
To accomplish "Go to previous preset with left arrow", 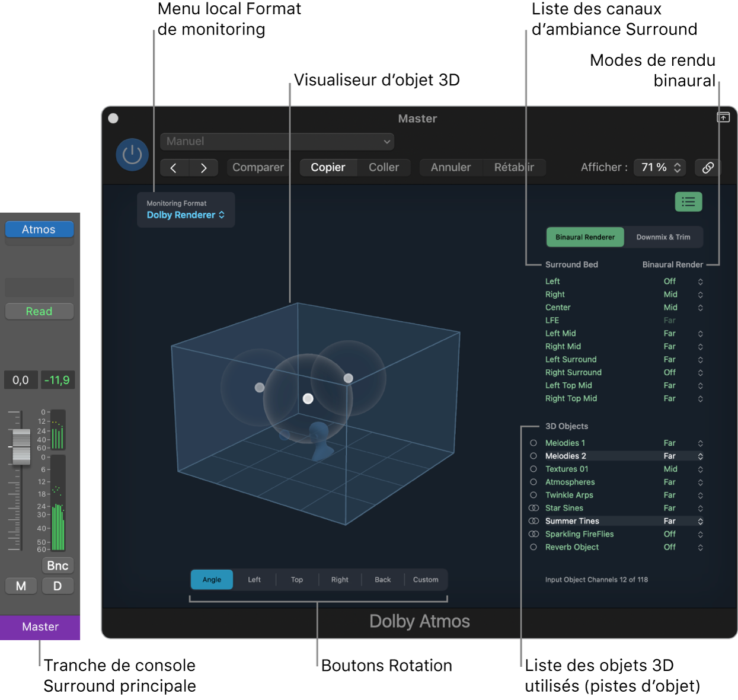I will coord(174,168).
